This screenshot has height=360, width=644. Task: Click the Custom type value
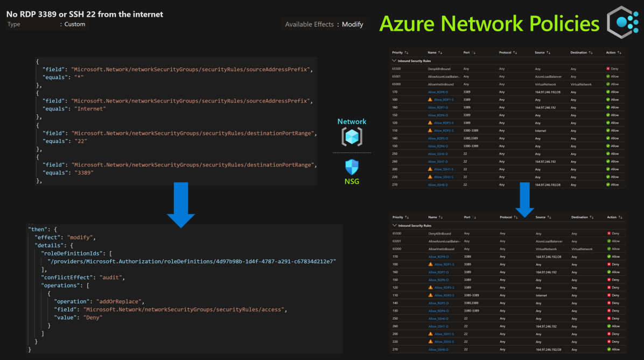(x=75, y=24)
